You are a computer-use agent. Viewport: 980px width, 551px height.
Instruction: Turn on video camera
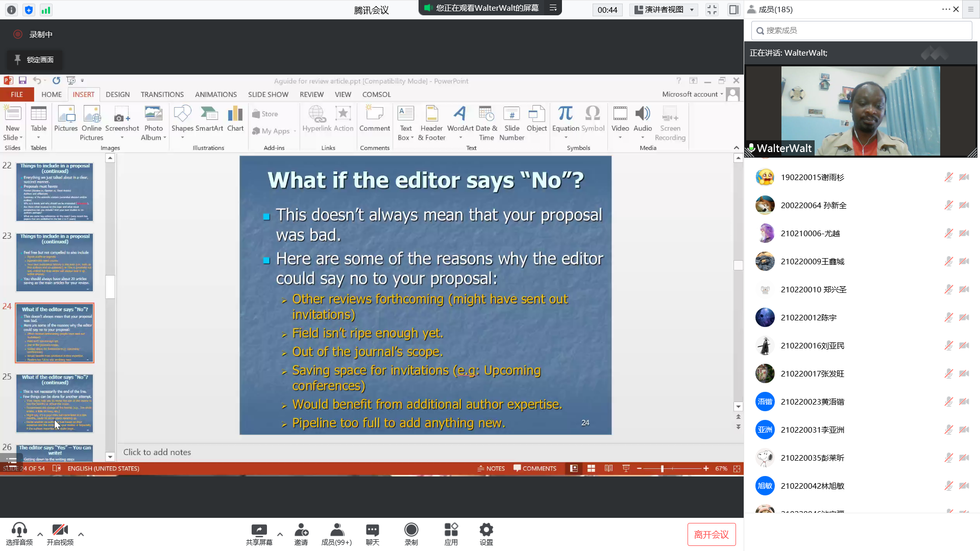60,531
